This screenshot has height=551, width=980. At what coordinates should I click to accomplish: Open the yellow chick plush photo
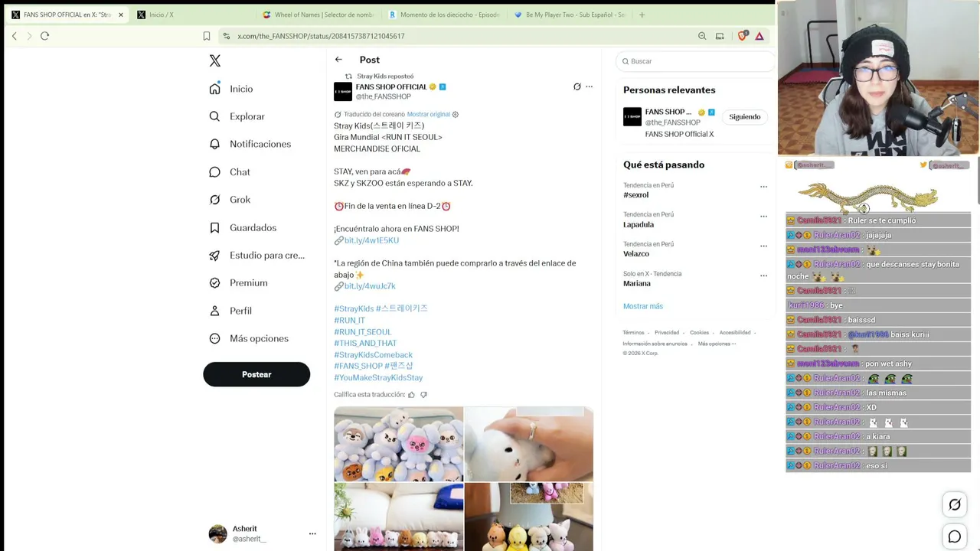pos(529,517)
